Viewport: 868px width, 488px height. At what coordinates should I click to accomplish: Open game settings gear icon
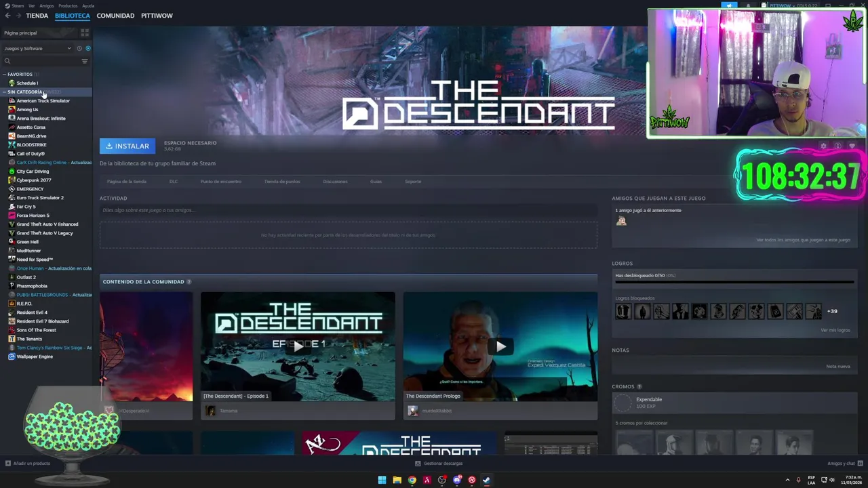click(823, 146)
